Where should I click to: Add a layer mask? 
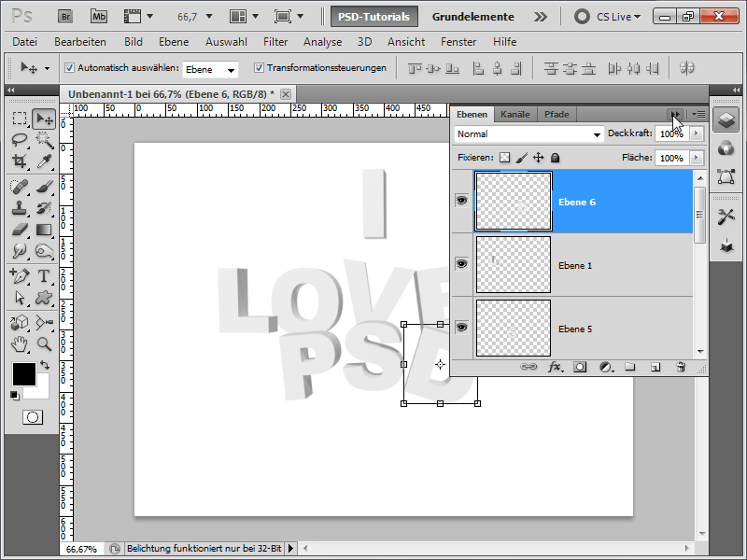580,367
